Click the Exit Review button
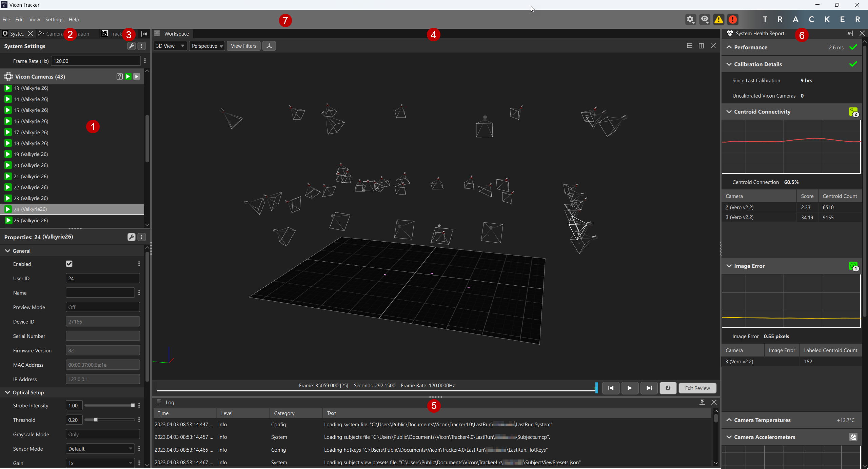 pyautogui.click(x=697, y=388)
